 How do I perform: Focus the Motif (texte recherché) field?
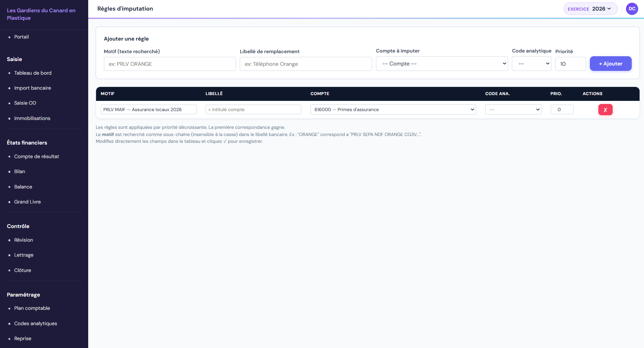(x=170, y=64)
